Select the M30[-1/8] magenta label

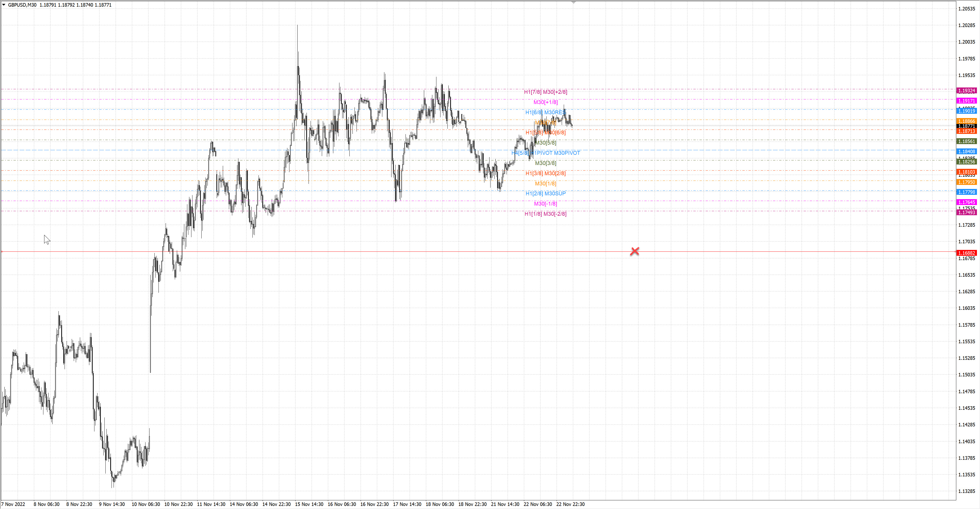(x=545, y=204)
